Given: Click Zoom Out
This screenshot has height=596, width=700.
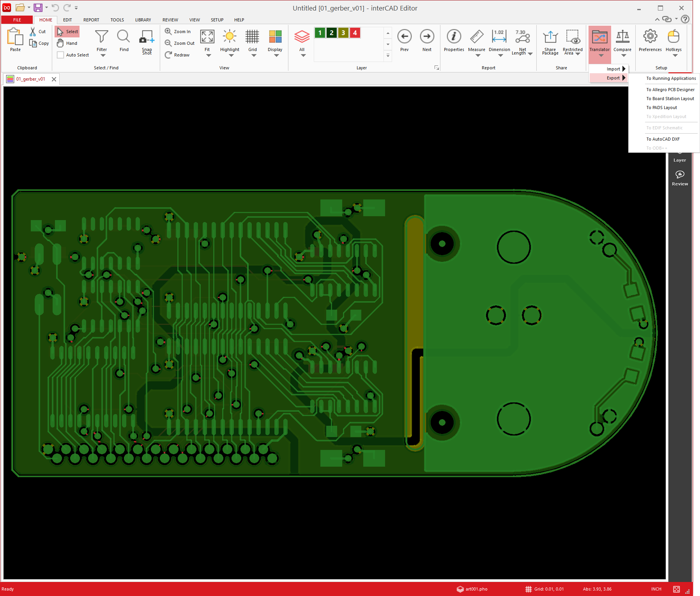Looking at the screenshot, I should click(x=179, y=43).
